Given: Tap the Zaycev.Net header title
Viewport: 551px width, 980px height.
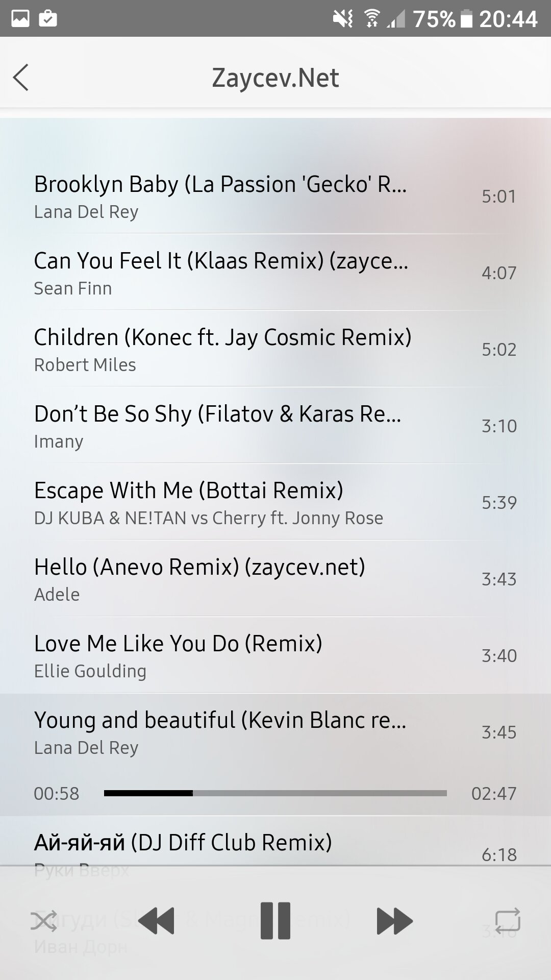Looking at the screenshot, I should coord(275,78).
